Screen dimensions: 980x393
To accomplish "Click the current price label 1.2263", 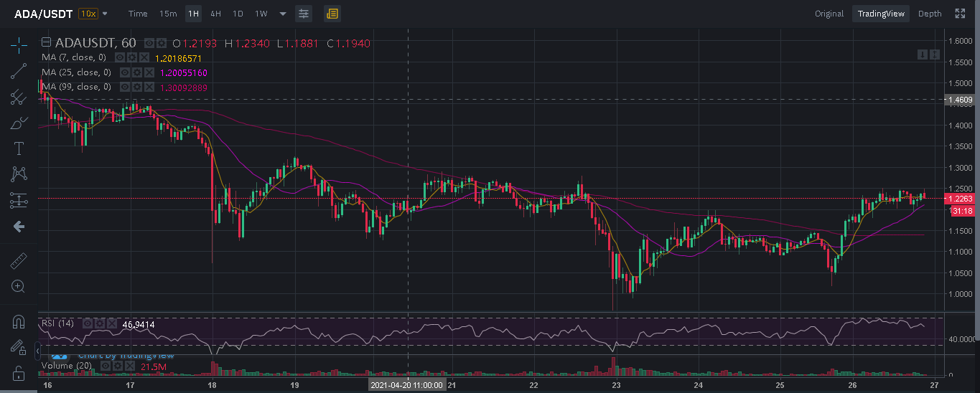I will tap(961, 199).
